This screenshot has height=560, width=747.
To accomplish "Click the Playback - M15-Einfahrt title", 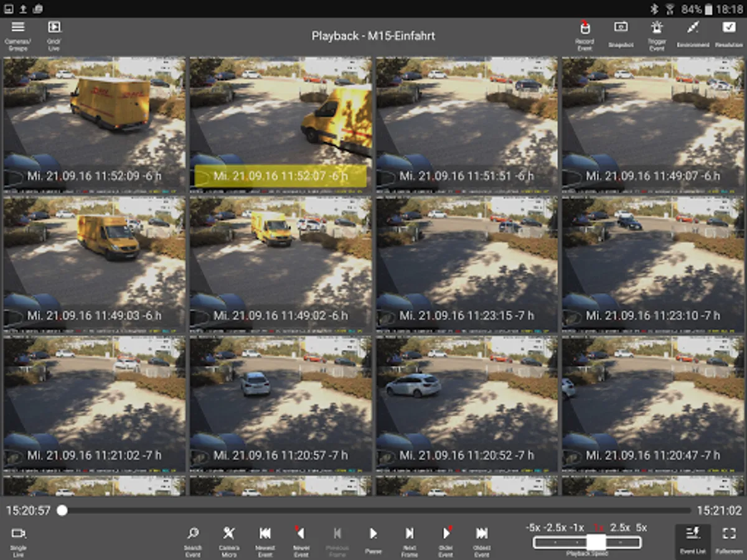I will pyautogui.click(x=374, y=36).
